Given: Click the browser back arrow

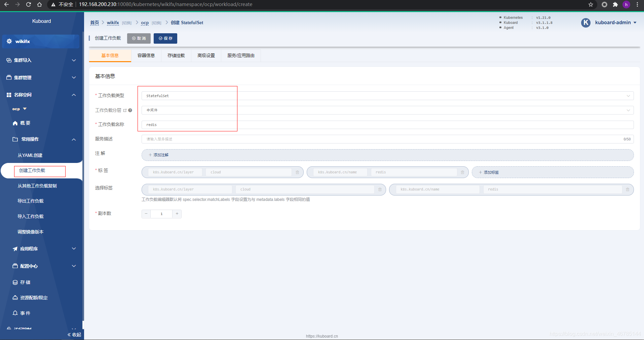Looking at the screenshot, I should click(x=6, y=4).
